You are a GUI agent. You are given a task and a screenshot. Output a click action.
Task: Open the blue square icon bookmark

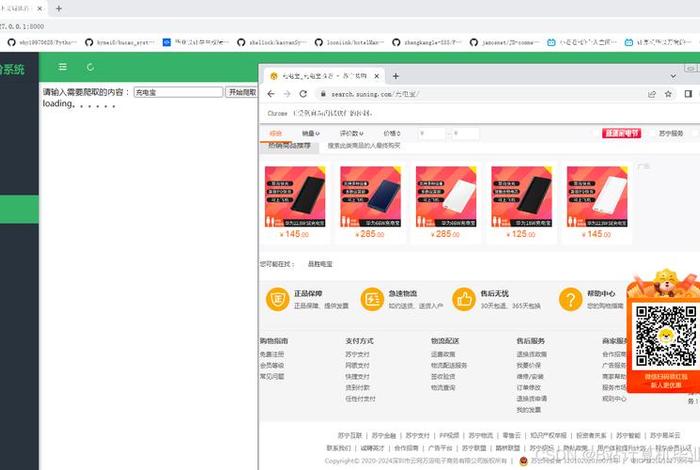click(196, 42)
